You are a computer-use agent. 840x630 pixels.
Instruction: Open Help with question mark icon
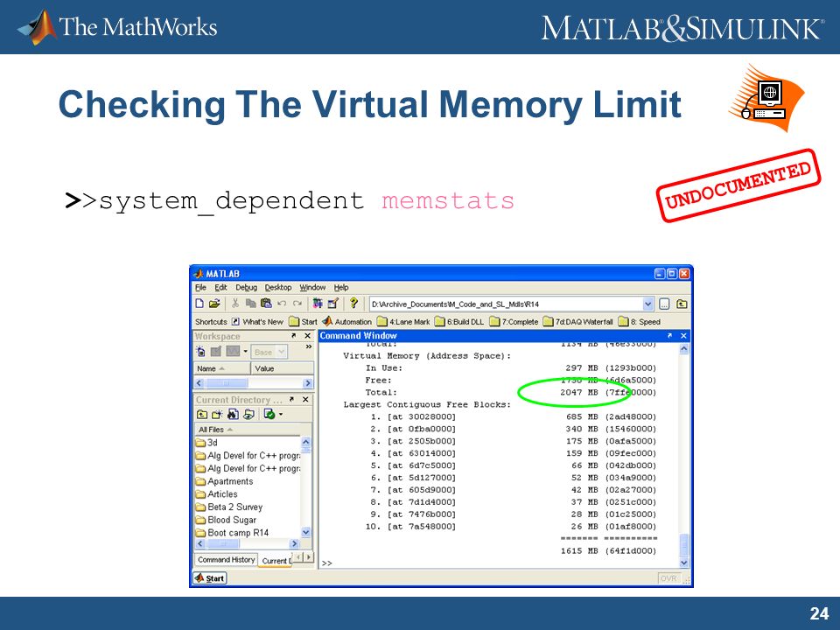click(353, 304)
